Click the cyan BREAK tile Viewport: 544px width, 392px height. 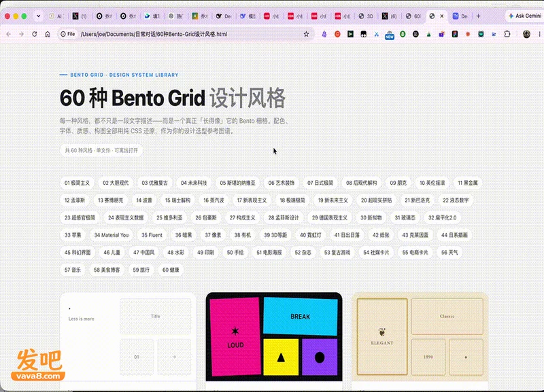[301, 317]
